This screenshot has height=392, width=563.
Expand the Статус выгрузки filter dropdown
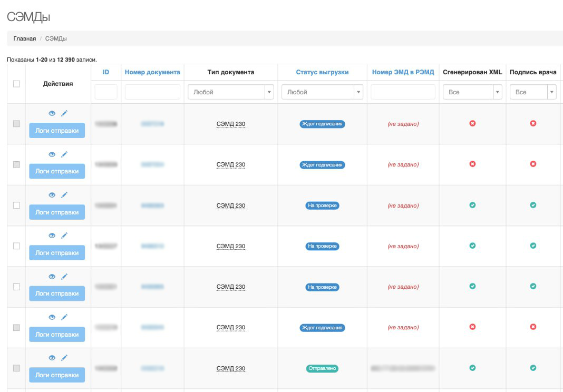(322, 92)
